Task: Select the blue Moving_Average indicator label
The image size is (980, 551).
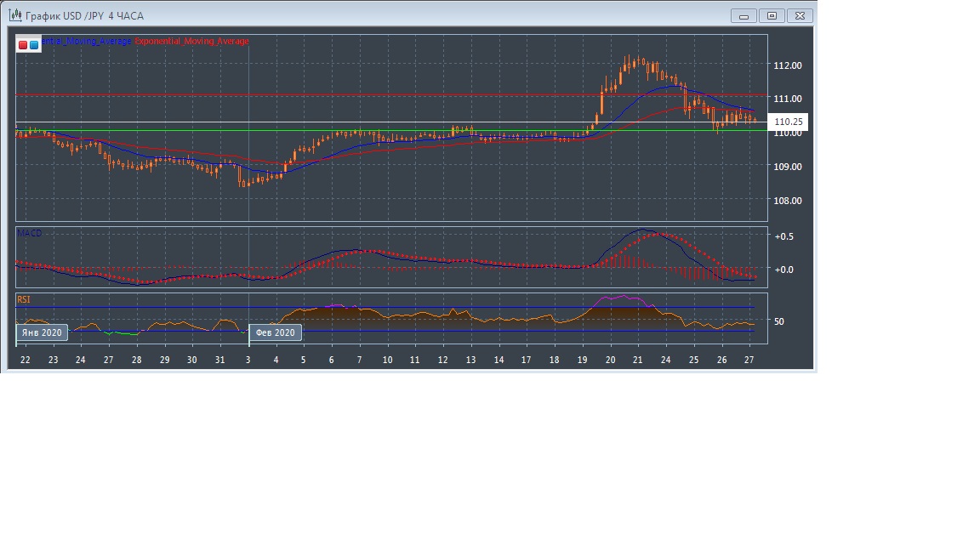Action: tap(87, 41)
